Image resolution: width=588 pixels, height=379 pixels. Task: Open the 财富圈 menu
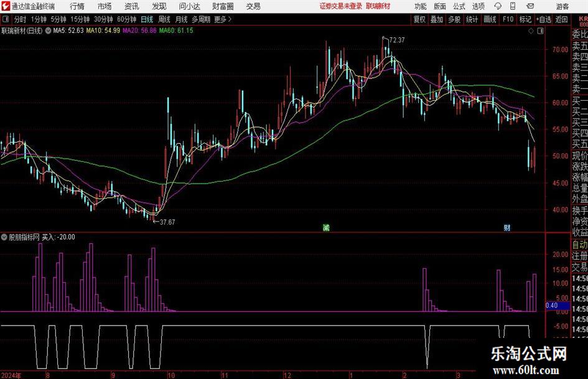pyautogui.click(x=223, y=6)
